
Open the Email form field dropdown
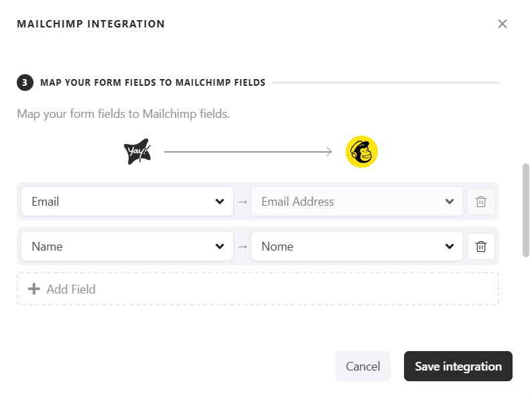point(127,202)
